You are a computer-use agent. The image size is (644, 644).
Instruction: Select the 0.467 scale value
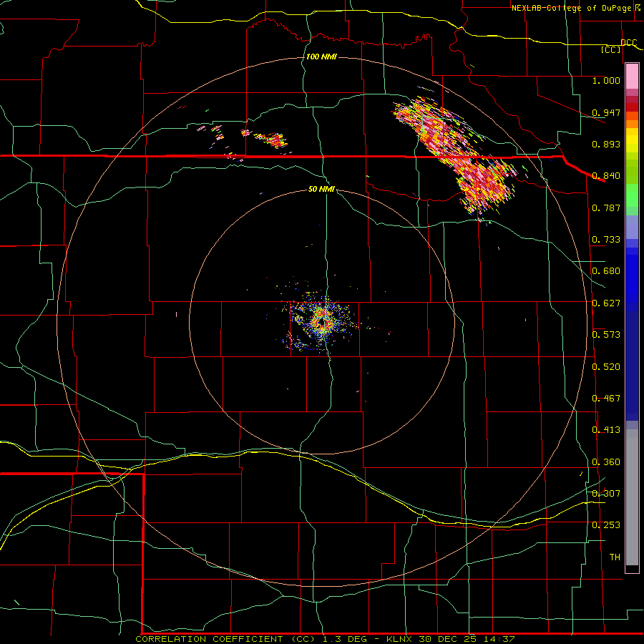pyautogui.click(x=606, y=399)
